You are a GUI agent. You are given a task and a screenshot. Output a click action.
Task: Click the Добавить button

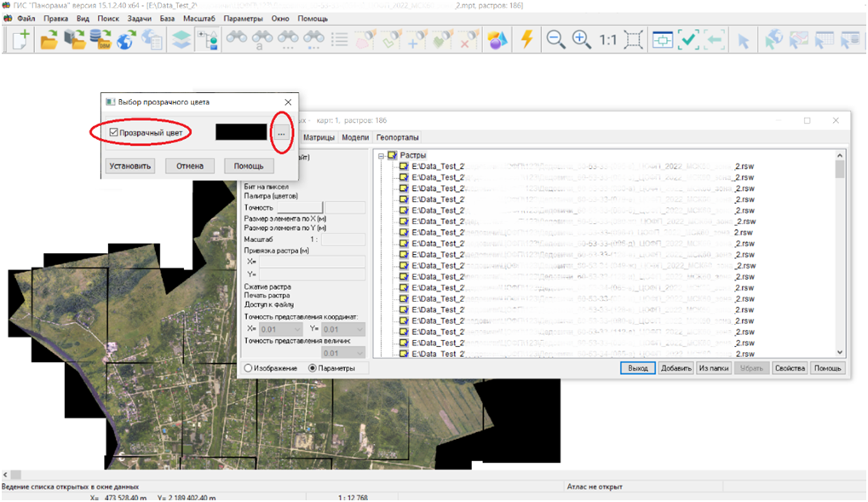click(675, 368)
